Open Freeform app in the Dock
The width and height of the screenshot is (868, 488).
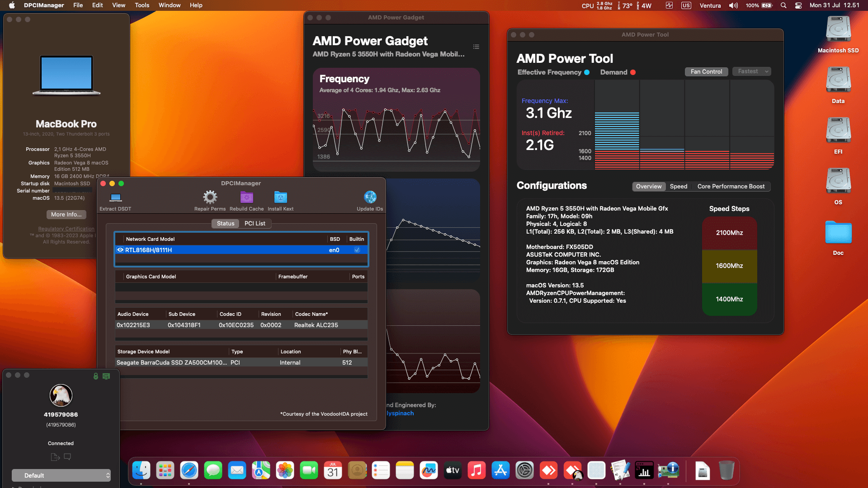click(429, 471)
